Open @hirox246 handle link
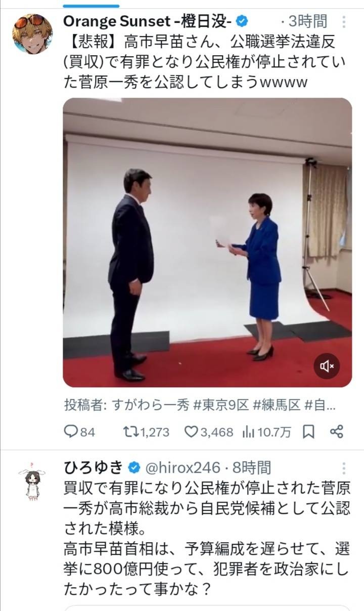 (183, 467)
